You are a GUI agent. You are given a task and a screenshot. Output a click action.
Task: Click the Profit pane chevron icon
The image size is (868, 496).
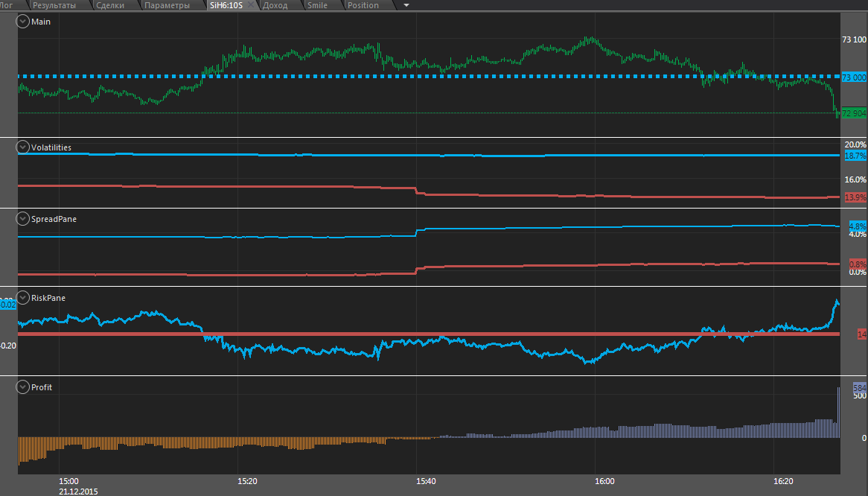23,387
